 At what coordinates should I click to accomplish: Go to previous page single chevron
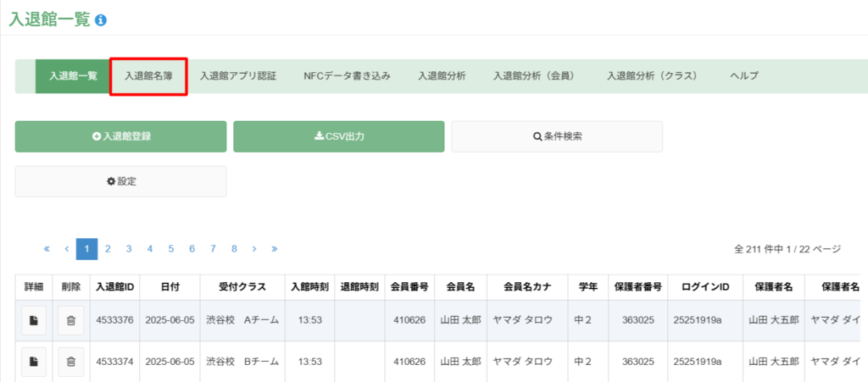(x=66, y=249)
